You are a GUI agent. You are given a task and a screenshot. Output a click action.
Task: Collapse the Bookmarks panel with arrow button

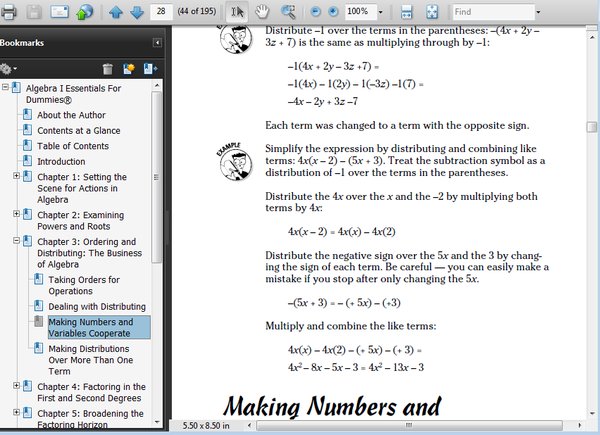(157, 42)
